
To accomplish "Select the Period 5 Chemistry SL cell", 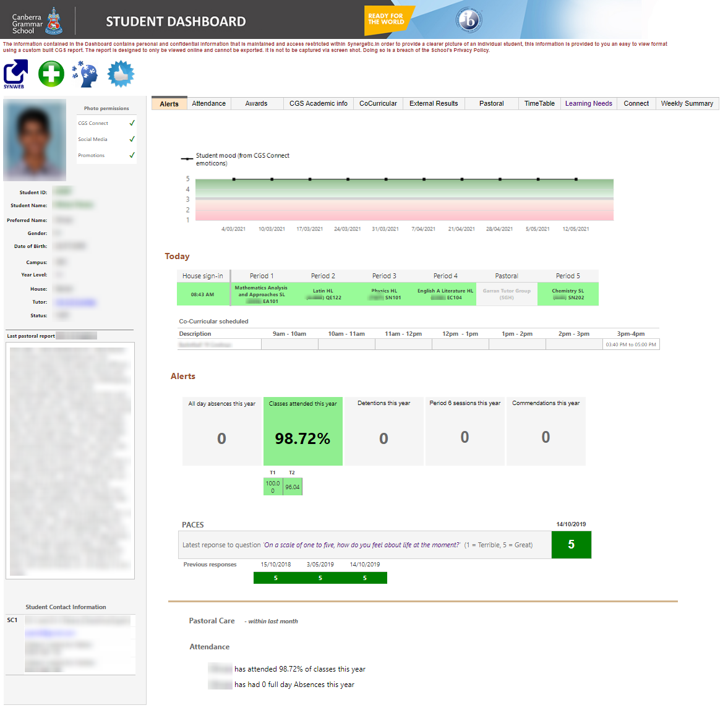I will [x=568, y=294].
